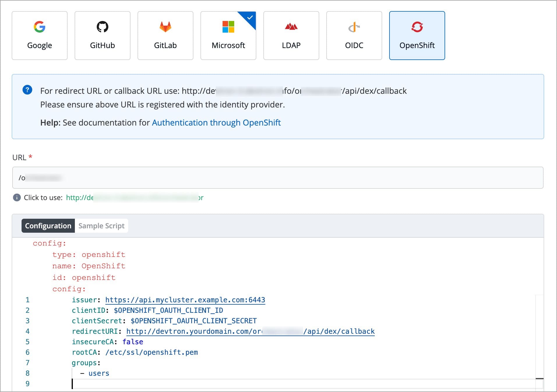Click the OpenShift provider card

[417, 36]
